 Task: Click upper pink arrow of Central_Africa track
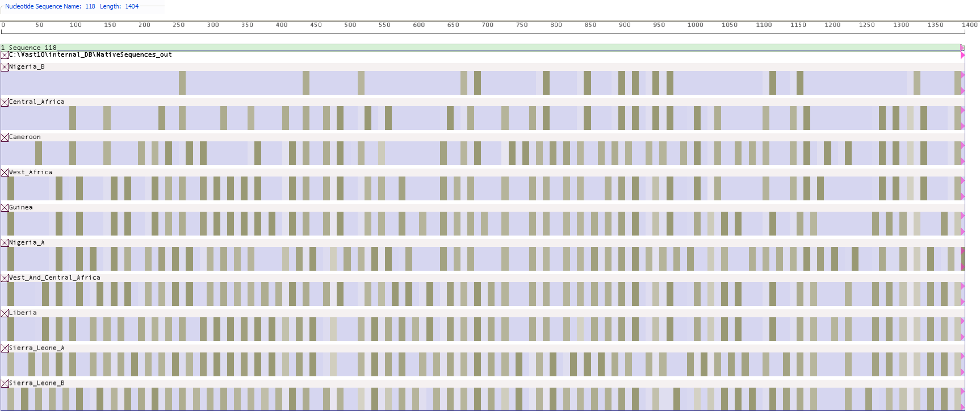pos(962,110)
